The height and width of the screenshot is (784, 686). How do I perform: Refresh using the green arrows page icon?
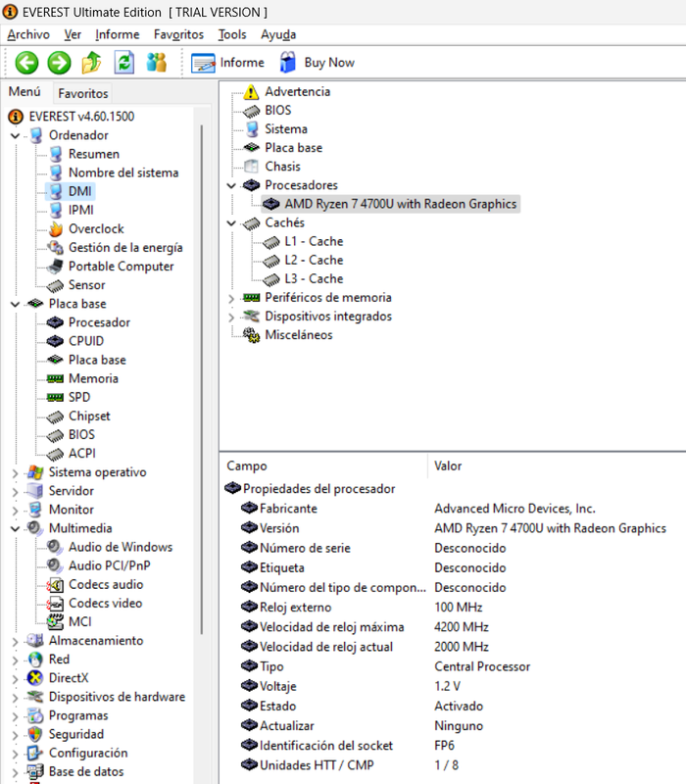[x=124, y=63]
